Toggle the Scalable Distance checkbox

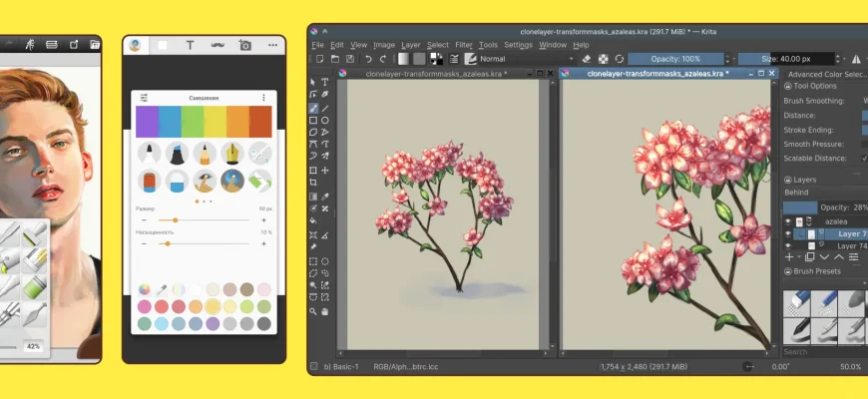pyautogui.click(x=864, y=158)
